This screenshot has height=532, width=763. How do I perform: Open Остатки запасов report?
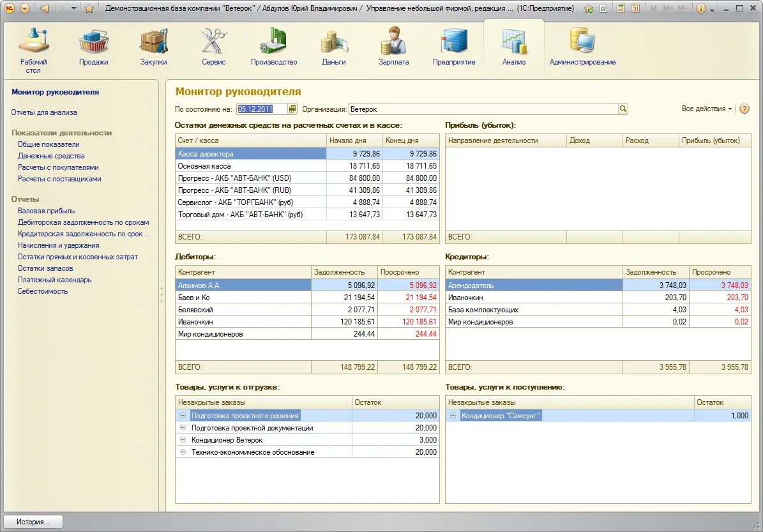click(45, 269)
